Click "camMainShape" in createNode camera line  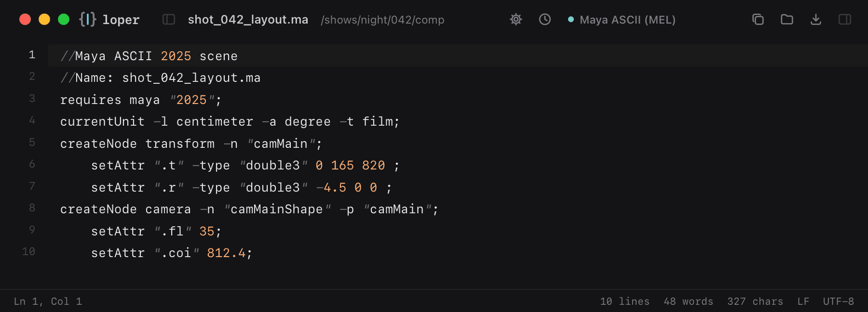pos(278,209)
